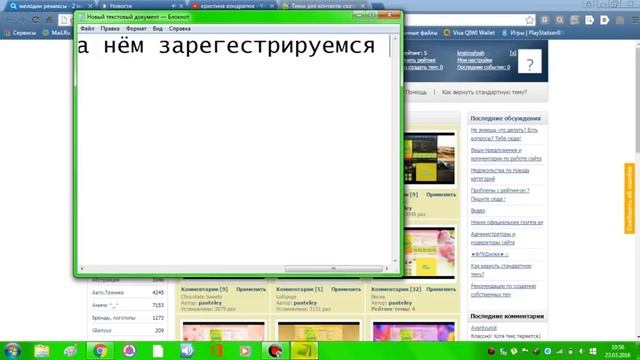Image resolution: width=640 pixels, height=360 pixels.
Task: Open the Мои настройки link
Action: pos(474,60)
